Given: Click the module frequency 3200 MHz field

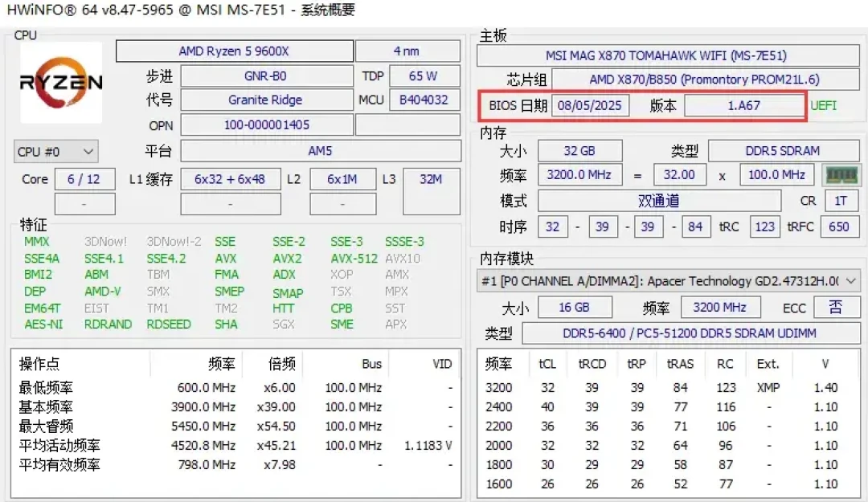Looking at the screenshot, I should click(720, 307).
